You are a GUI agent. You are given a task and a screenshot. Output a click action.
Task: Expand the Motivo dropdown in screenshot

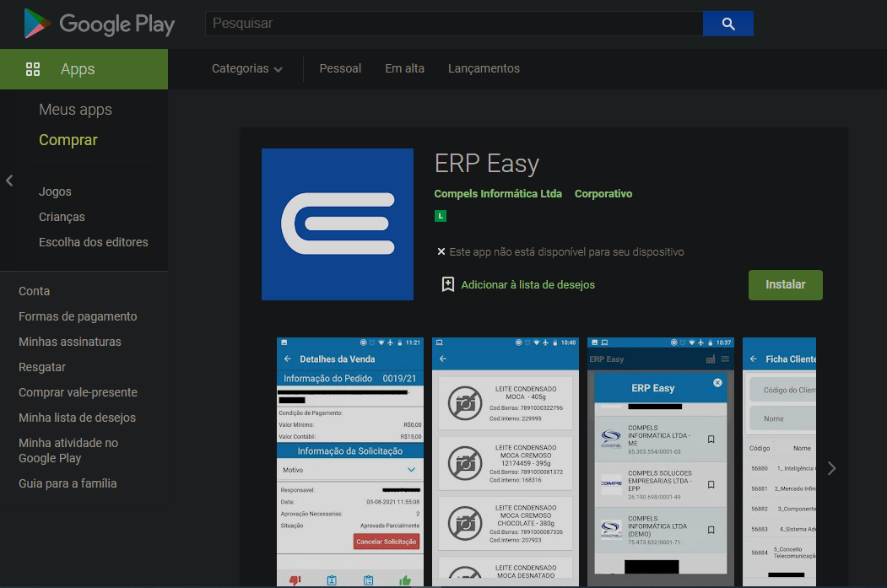tap(411, 470)
